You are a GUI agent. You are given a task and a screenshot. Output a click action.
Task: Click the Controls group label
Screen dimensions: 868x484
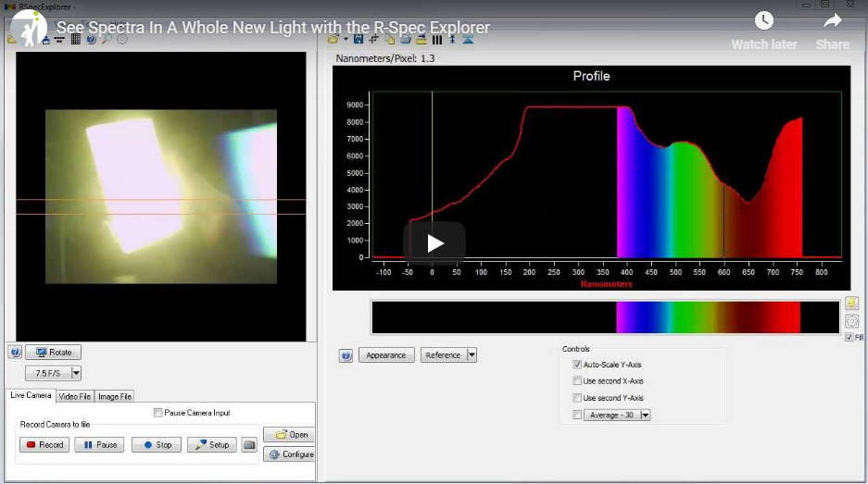click(575, 349)
